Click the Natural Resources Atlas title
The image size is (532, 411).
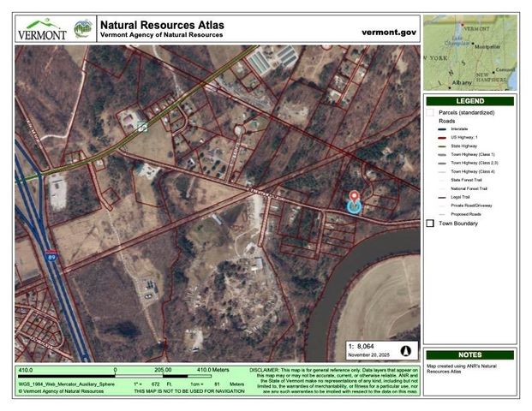coord(163,25)
